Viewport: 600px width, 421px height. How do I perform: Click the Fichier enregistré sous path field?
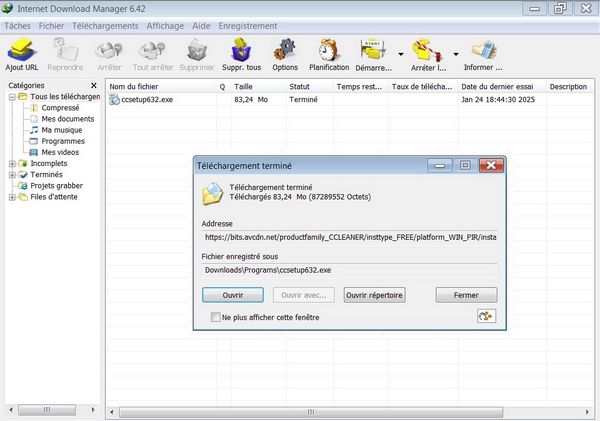[350, 270]
